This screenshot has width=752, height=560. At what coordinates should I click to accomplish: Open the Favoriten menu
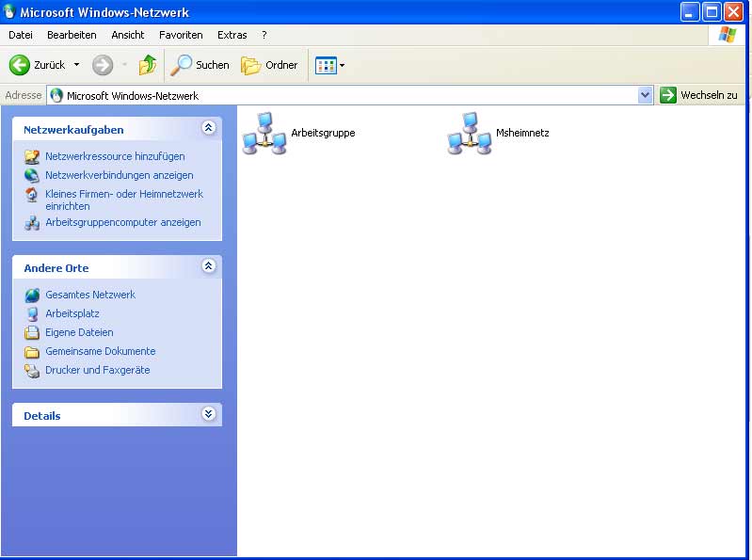pyautogui.click(x=181, y=35)
